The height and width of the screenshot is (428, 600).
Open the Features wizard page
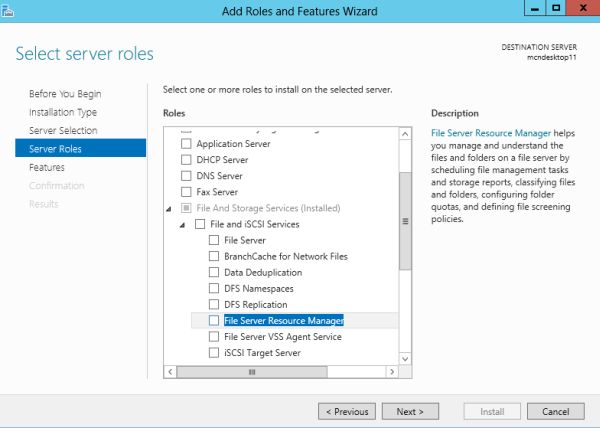[47, 168]
